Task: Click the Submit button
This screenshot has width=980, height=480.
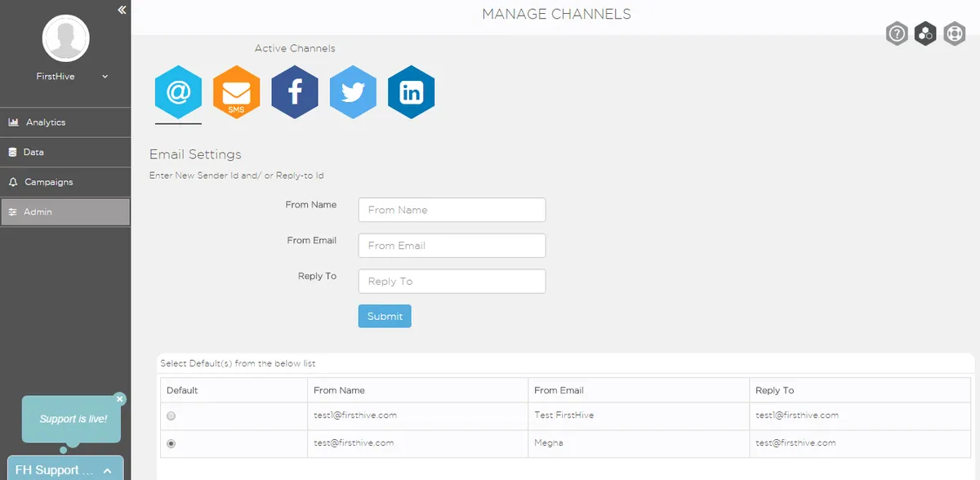Action: 385,316
